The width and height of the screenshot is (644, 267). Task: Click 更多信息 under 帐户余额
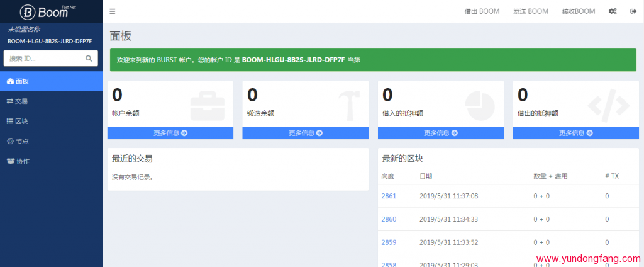pyautogui.click(x=170, y=133)
